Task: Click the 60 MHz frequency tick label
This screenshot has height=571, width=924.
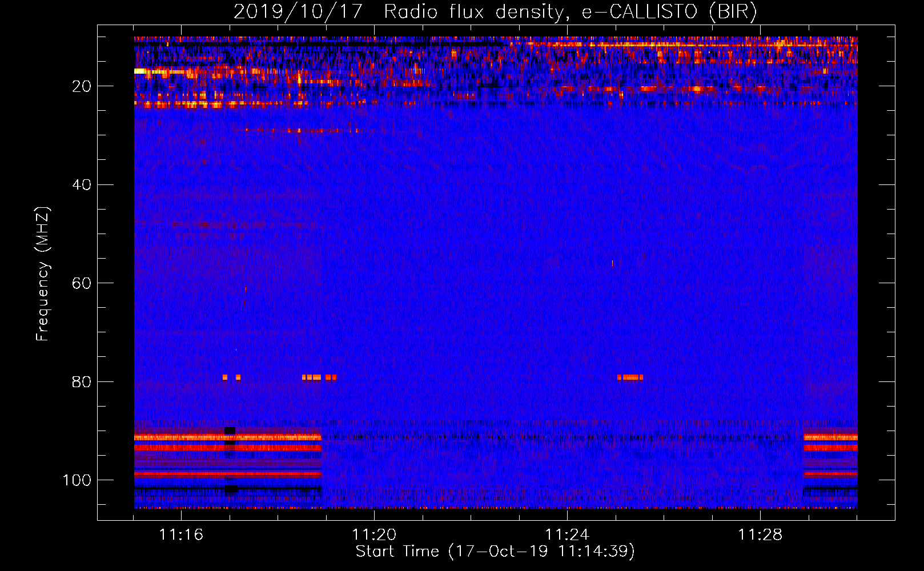Action: coord(82,283)
